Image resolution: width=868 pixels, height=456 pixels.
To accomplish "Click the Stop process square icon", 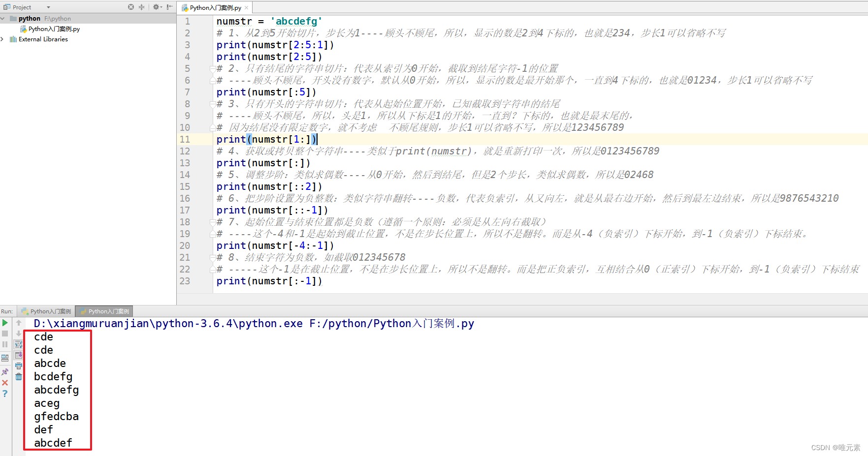I will click(5, 334).
